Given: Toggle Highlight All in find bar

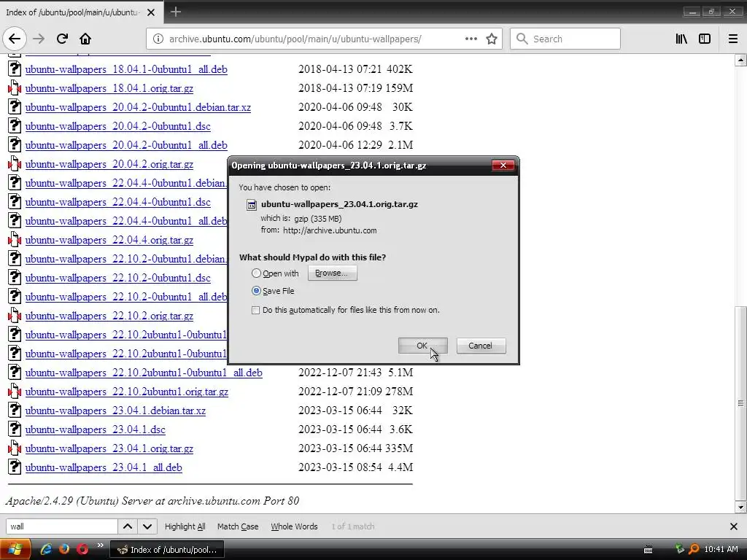Looking at the screenshot, I should coord(185,526).
